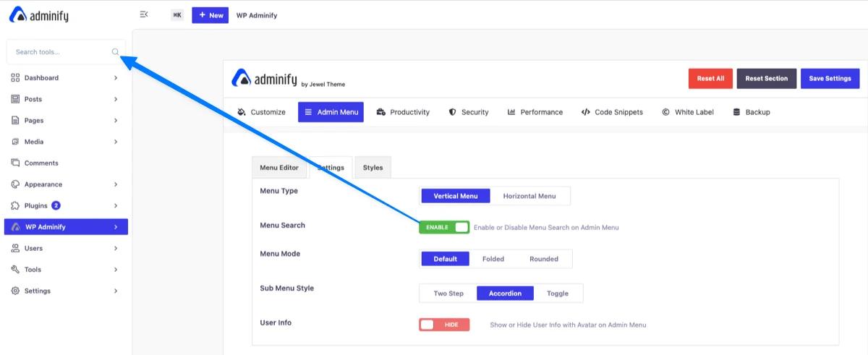Click the Adminify by Jewel Theme panel logo

pos(288,78)
